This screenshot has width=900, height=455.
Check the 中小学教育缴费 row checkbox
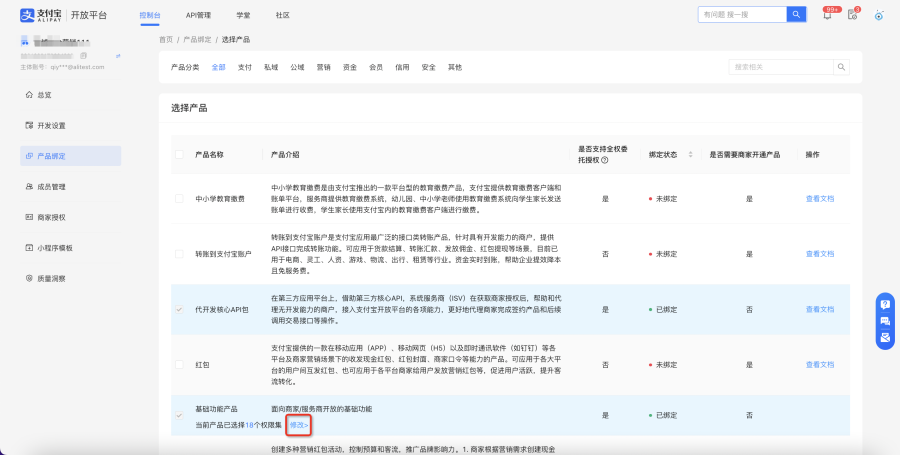coord(180,199)
